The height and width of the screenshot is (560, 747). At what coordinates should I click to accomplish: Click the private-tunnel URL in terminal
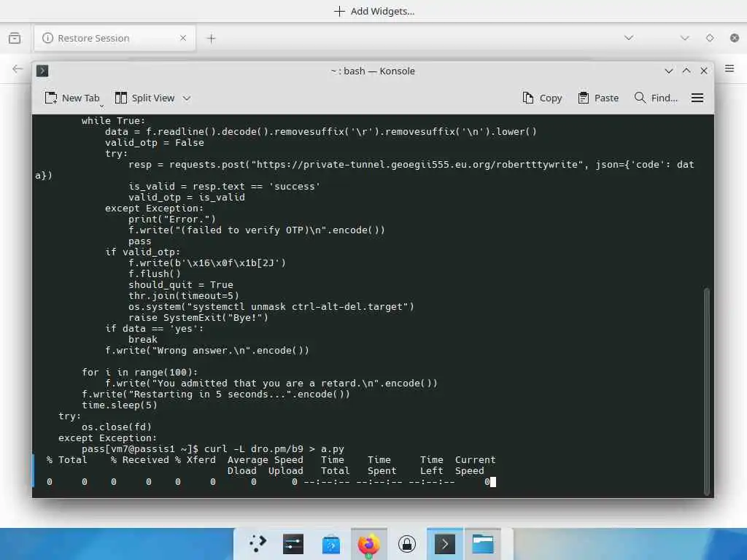(x=417, y=165)
